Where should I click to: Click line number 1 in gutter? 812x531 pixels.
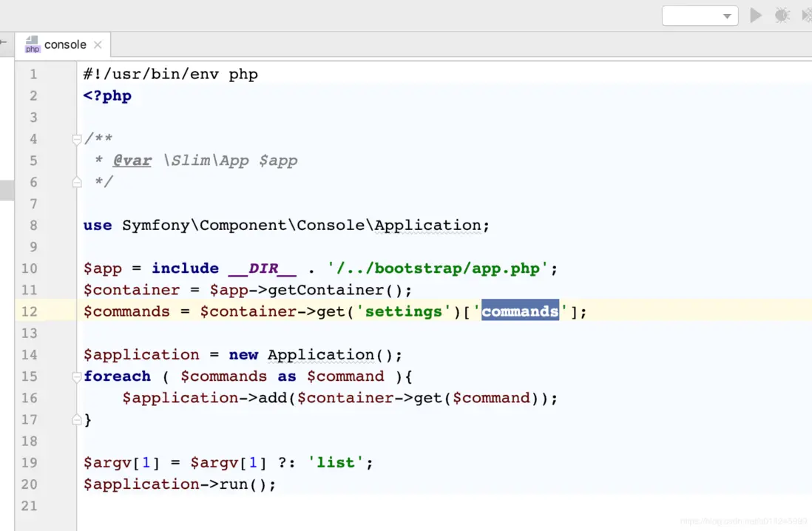tap(33, 74)
